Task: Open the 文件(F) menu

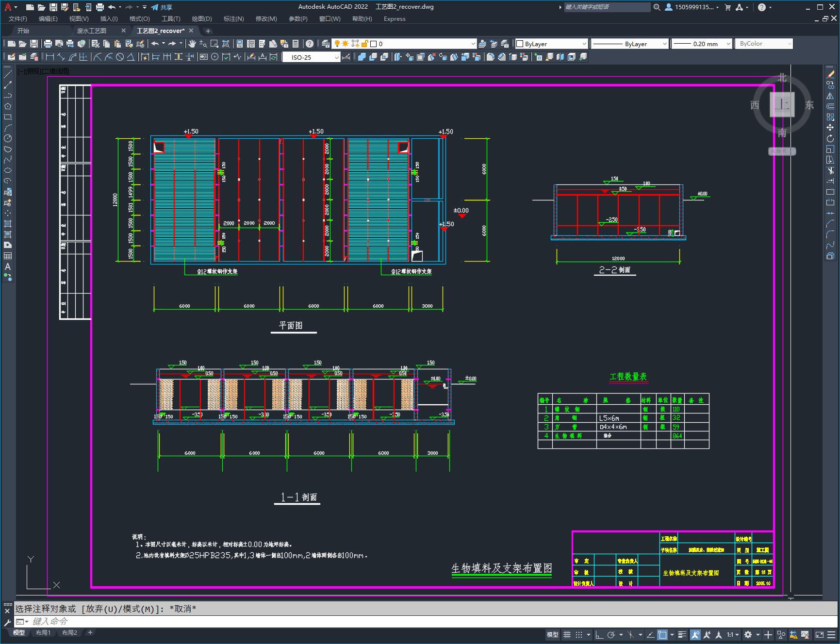Action: pos(18,19)
